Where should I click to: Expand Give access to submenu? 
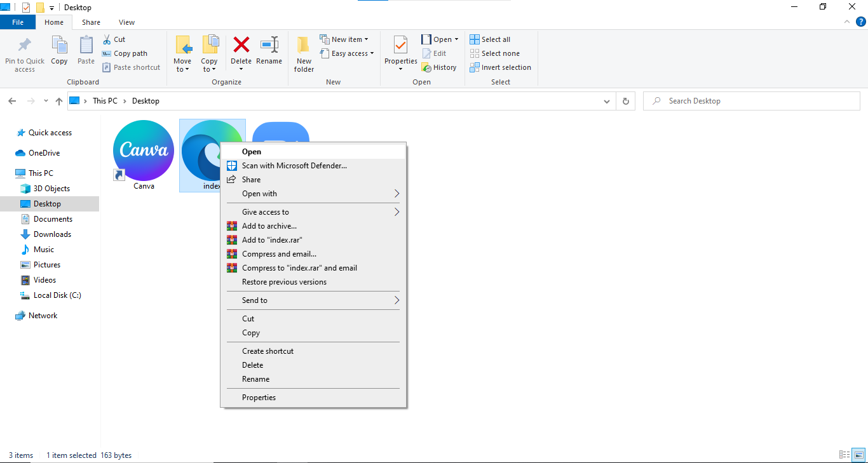tap(313, 212)
